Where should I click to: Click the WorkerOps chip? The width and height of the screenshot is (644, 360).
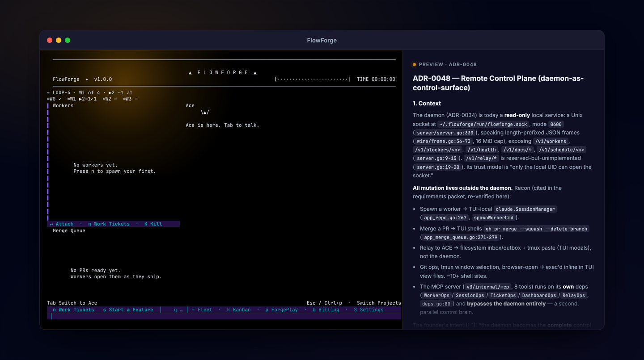coord(436,295)
